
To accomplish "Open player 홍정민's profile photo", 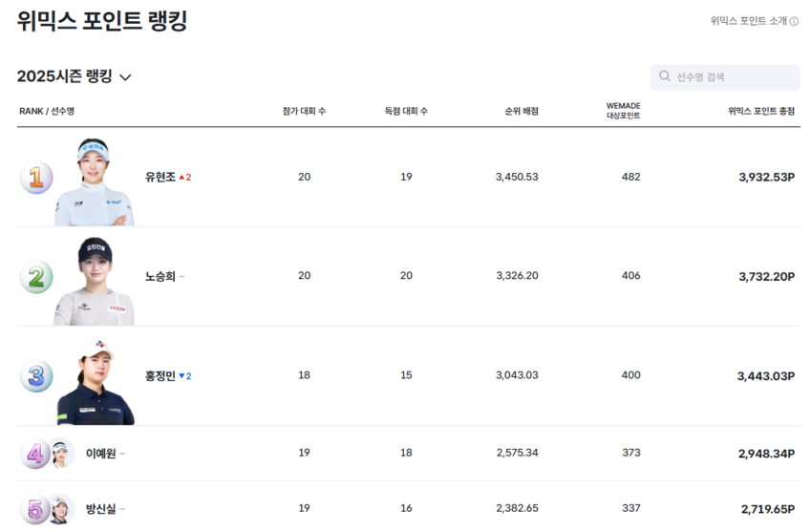I will click(x=96, y=381).
